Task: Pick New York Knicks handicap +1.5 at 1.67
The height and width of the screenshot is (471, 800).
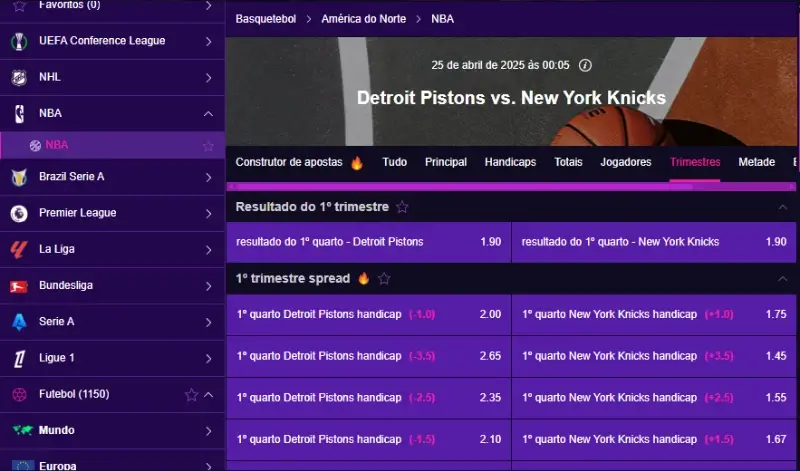Action: click(x=654, y=440)
